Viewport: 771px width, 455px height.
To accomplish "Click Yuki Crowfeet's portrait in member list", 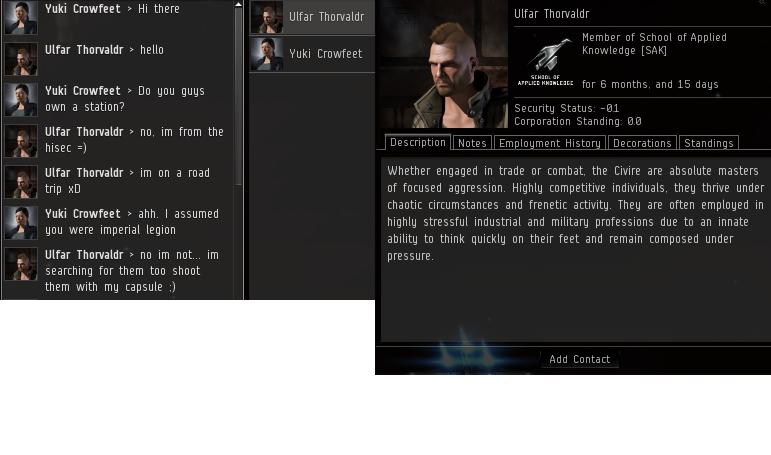I will 267,54.
